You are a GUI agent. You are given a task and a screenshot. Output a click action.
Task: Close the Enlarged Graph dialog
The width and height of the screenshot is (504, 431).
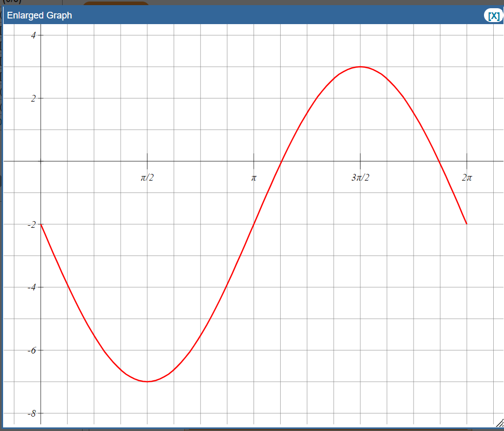click(x=493, y=15)
